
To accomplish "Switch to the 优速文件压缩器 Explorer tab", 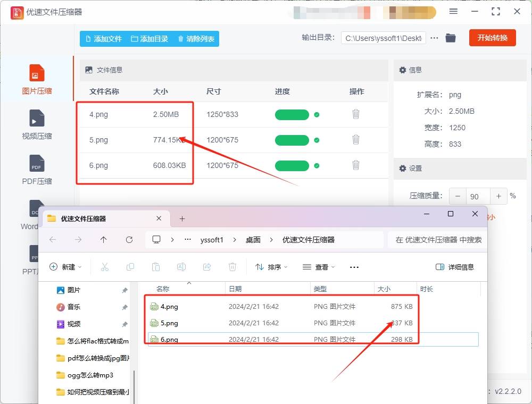I will tap(96, 218).
